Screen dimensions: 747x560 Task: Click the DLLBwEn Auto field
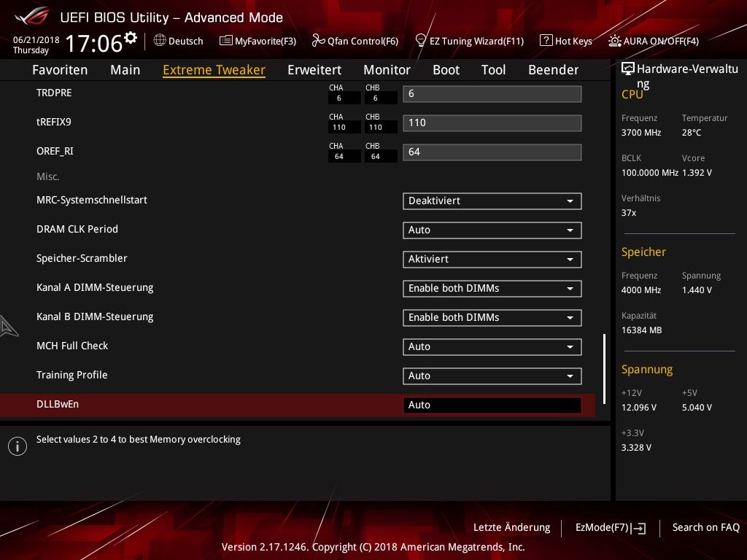pos(492,405)
